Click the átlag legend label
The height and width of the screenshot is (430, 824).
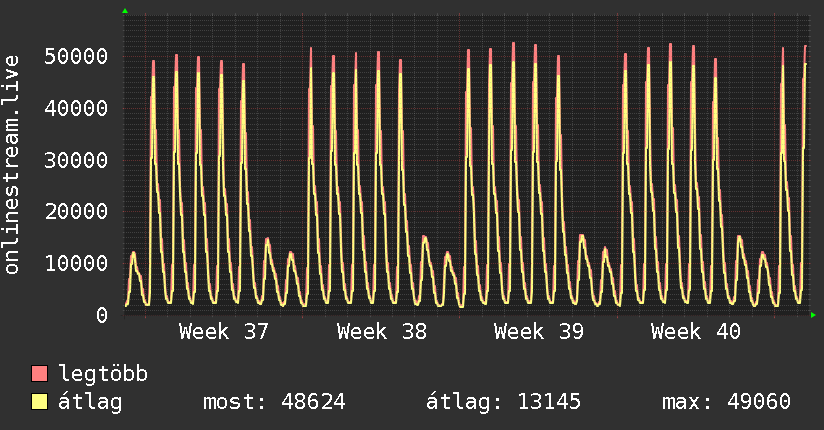(x=90, y=402)
